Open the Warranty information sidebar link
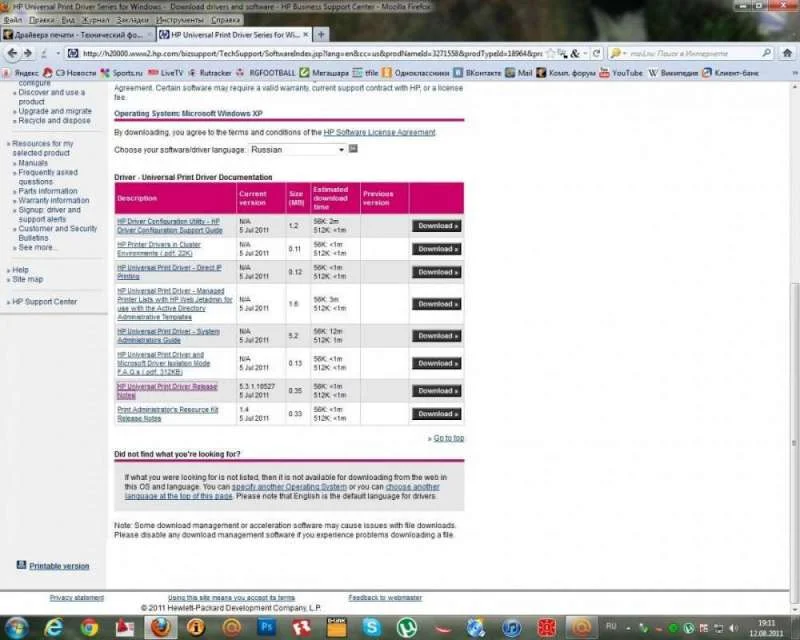The height and width of the screenshot is (640, 800). coord(54,200)
